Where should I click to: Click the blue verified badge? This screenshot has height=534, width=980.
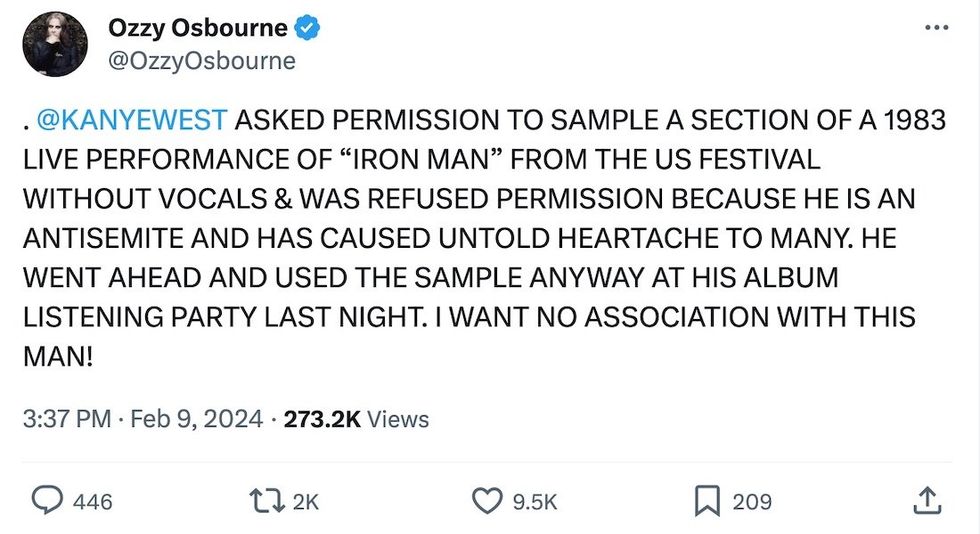pyautogui.click(x=309, y=28)
